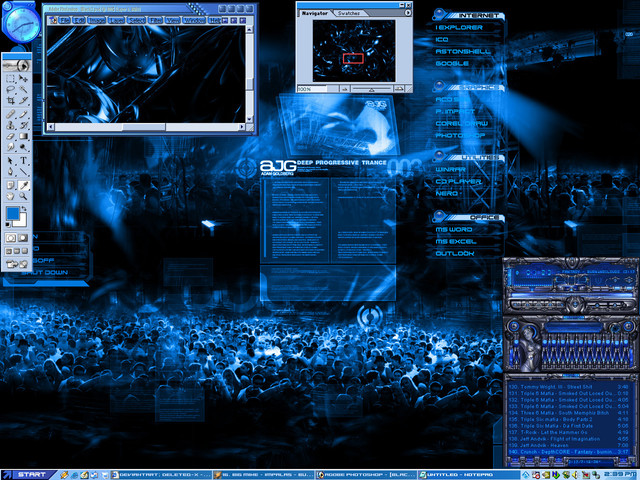
Task: Select the Hand tool
Action: pyautogui.click(x=10, y=197)
